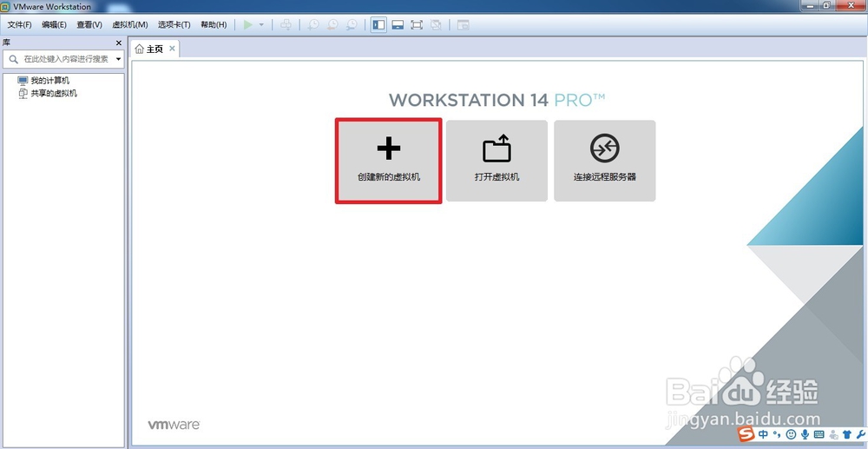Click 打开虚拟机 tile
Viewport: 868px width, 449px height.
tap(496, 161)
